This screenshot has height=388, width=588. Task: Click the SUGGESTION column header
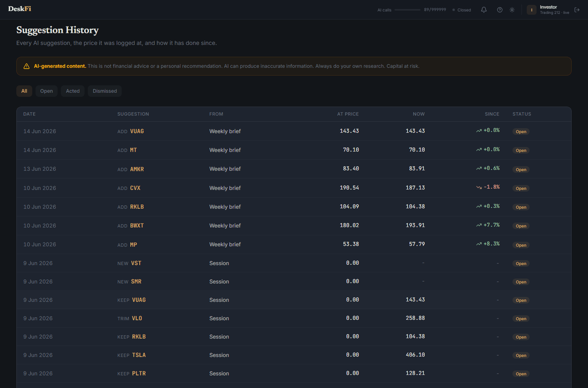[x=133, y=114]
